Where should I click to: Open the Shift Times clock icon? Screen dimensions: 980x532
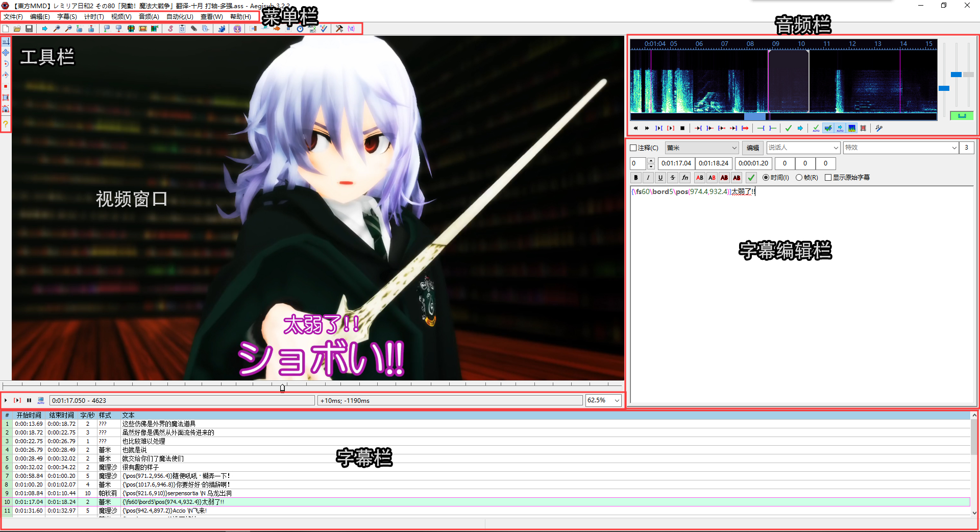pos(300,29)
